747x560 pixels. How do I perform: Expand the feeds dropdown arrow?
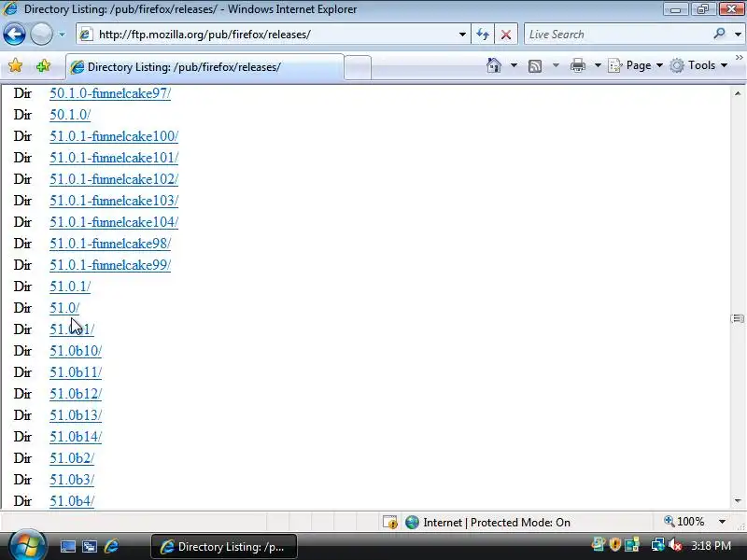(556, 65)
